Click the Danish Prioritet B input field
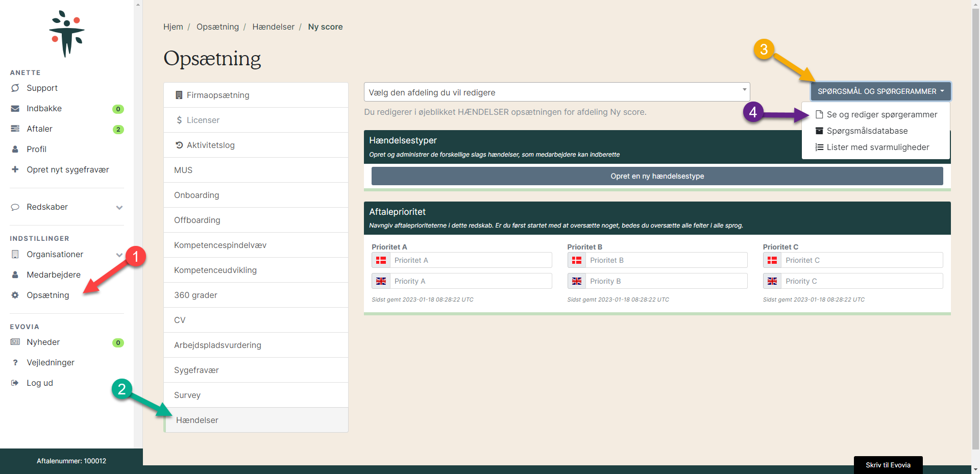This screenshot has width=980, height=474. [x=667, y=260]
